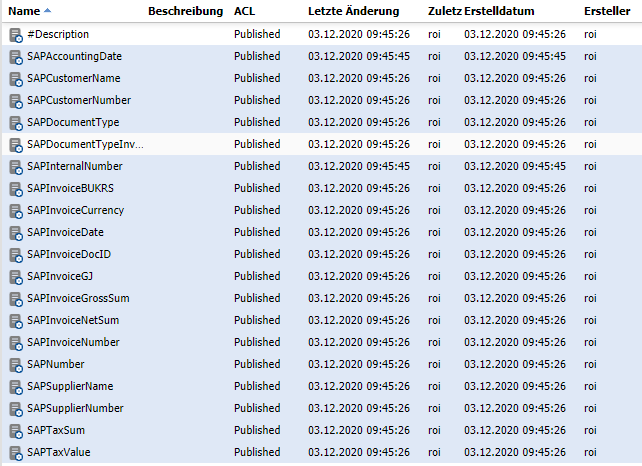This screenshot has width=642, height=466.
Task: Click Erstelldatum value of SAPCustomerName row
Action: [x=515, y=78]
